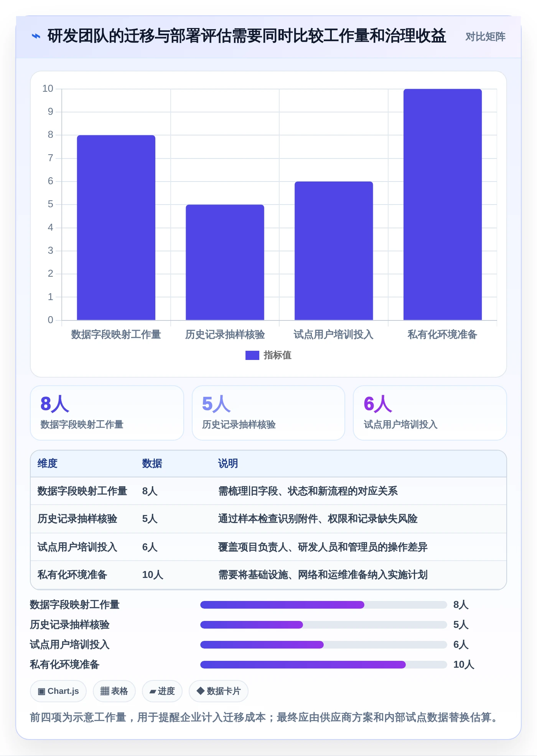Viewport: 537px width, 756px height.
Task: Click the 历史记录抽样核验 x-axis label
Action: [x=225, y=335]
